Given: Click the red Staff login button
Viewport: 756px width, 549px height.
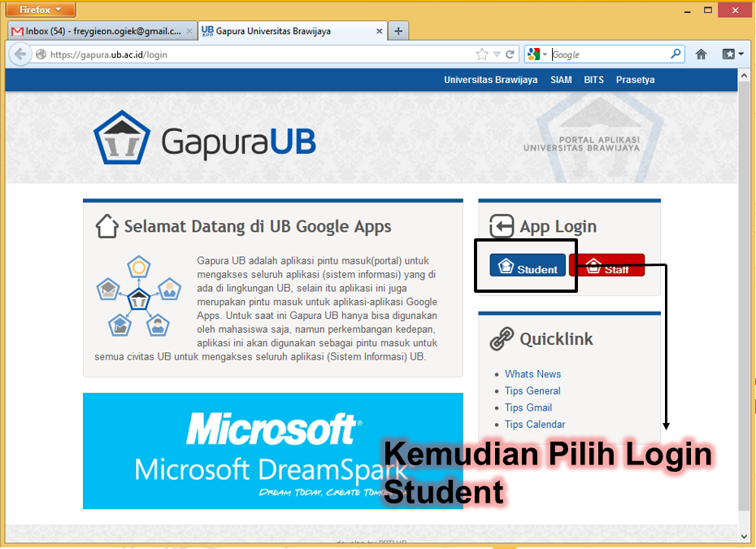Looking at the screenshot, I should pos(606,265).
